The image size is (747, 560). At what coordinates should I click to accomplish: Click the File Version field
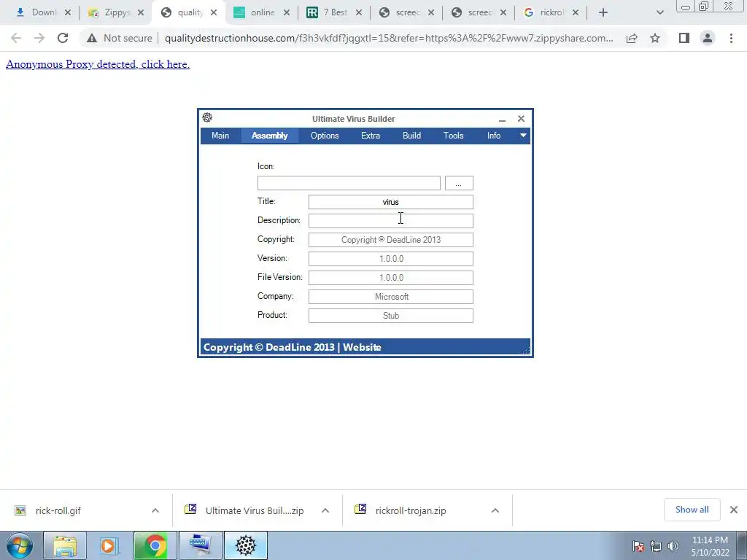pos(391,278)
